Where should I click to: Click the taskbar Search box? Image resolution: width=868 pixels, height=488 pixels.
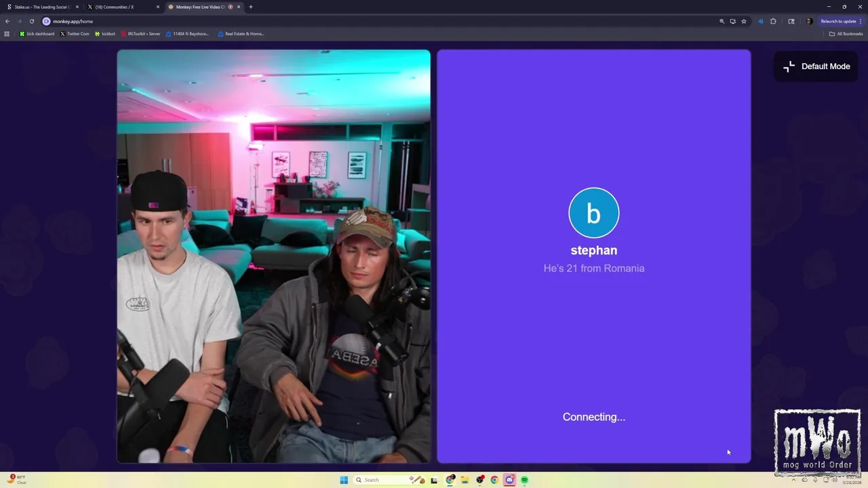(x=390, y=480)
